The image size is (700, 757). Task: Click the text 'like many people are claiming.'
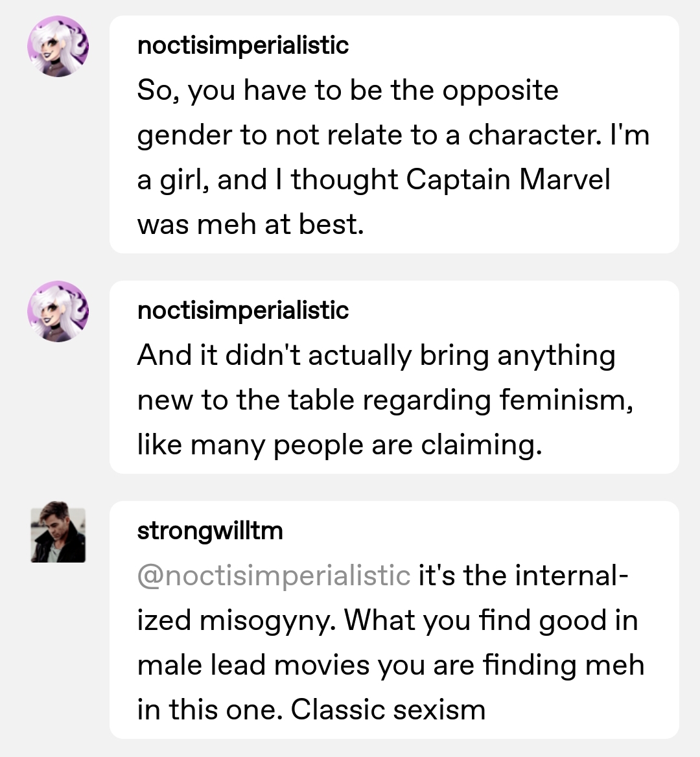point(340,445)
